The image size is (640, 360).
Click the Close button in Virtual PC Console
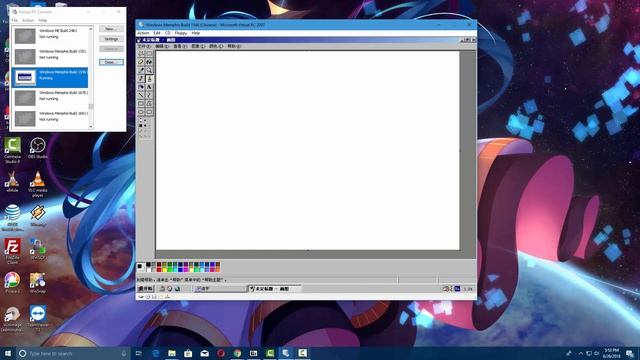[x=111, y=62]
